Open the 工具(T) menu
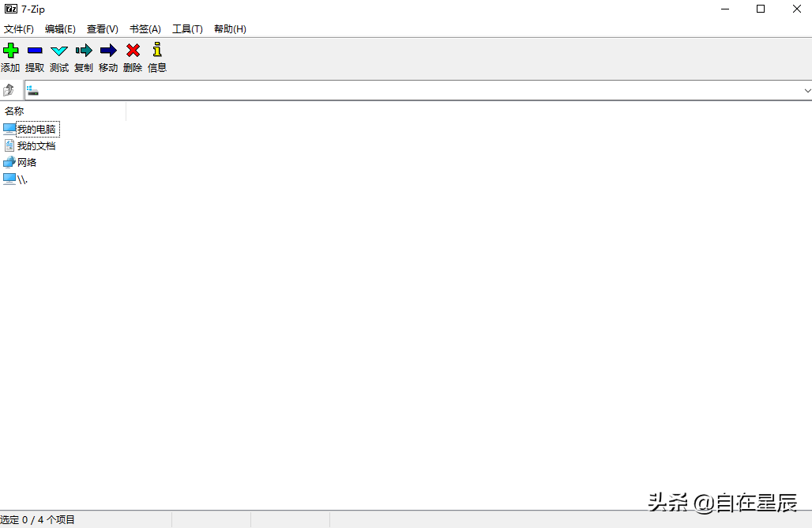 [187, 29]
